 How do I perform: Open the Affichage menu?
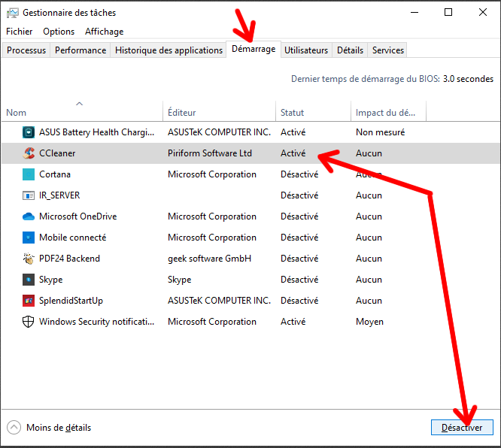point(104,32)
